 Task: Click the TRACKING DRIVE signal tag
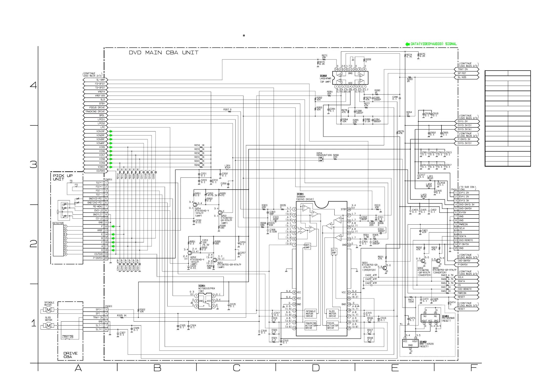pos(95,112)
